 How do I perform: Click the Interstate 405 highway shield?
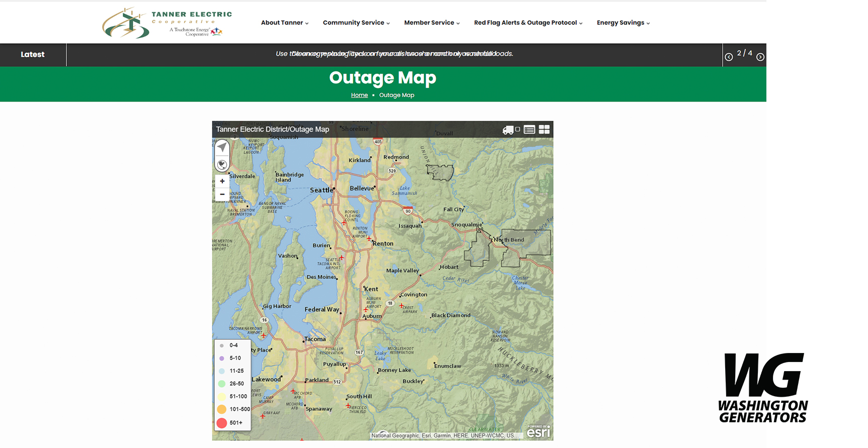click(378, 141)
